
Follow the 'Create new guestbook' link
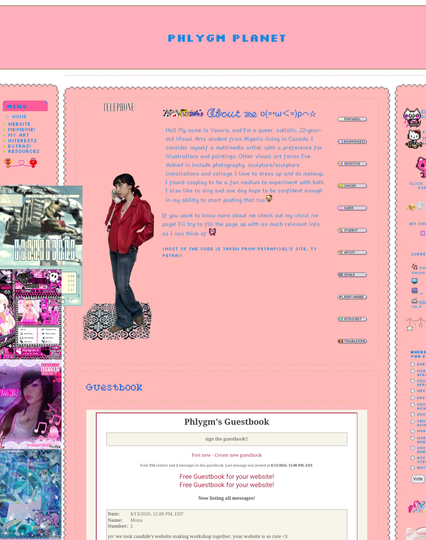point(238,455)
